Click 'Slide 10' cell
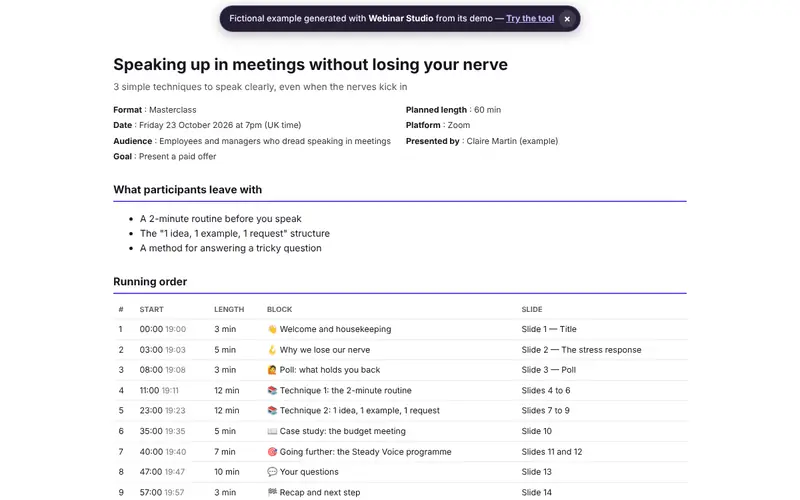This screenshot has height=500, width=800. (537, 431)
